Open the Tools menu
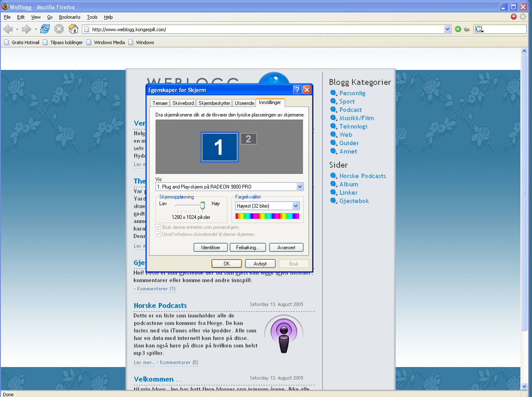 coord(92,17)
